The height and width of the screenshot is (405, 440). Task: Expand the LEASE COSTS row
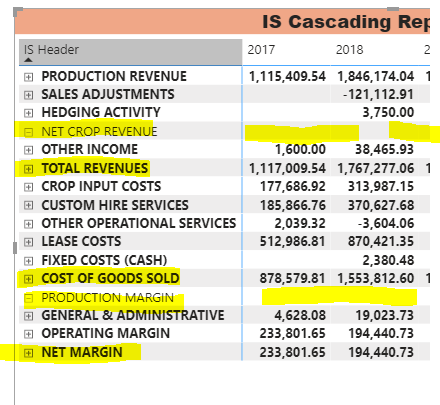point(28,242)
